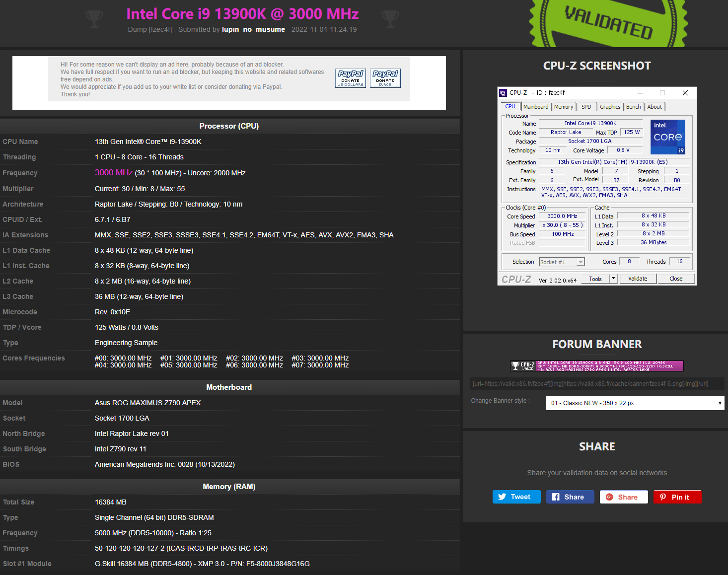
Task: Click the left trophy icon beside the title
Action: (x=94, y=19)
